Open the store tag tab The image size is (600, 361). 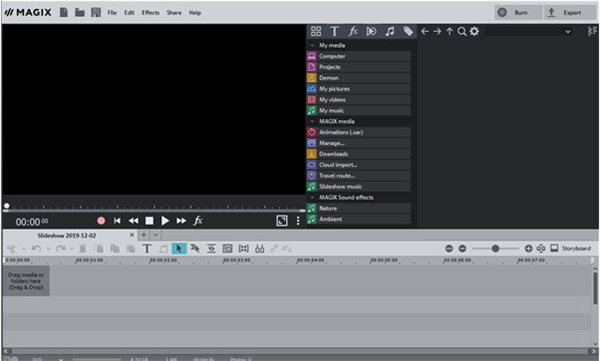408,31
